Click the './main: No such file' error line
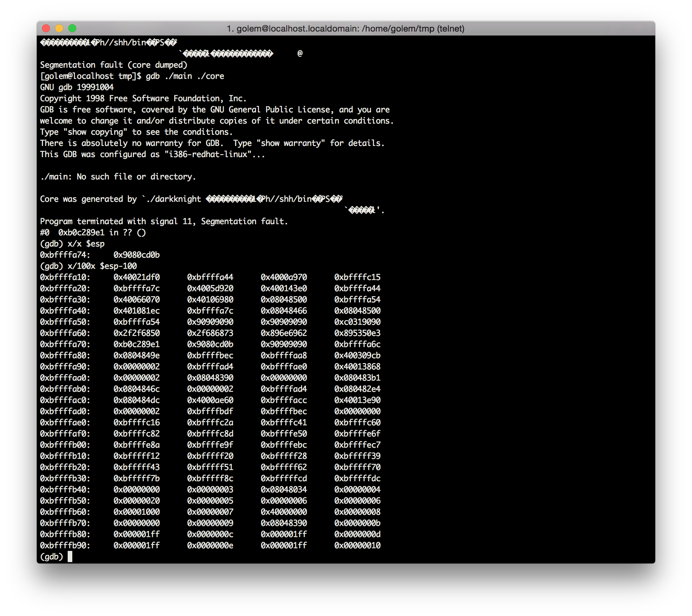This screenshot has height=616, width=692. 118,177
